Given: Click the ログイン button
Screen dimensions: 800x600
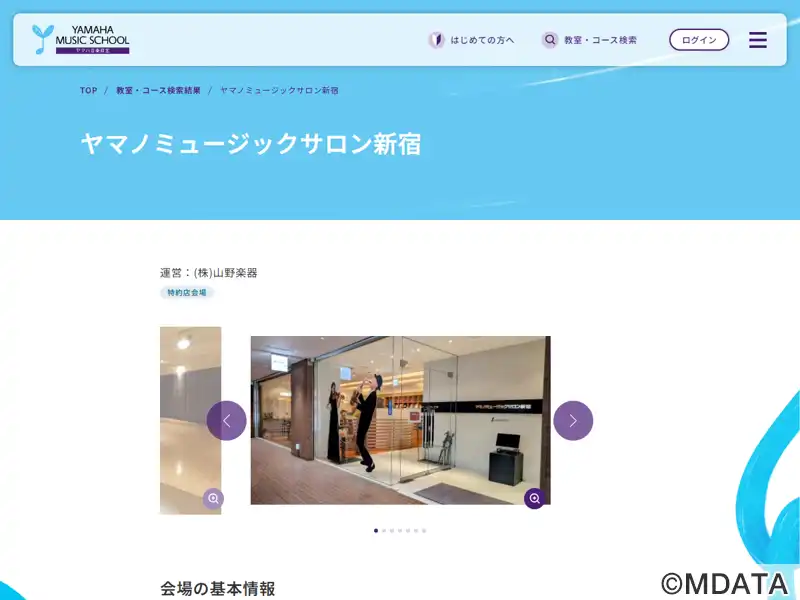Looking at the screenshot, I should tap(699, 40).
